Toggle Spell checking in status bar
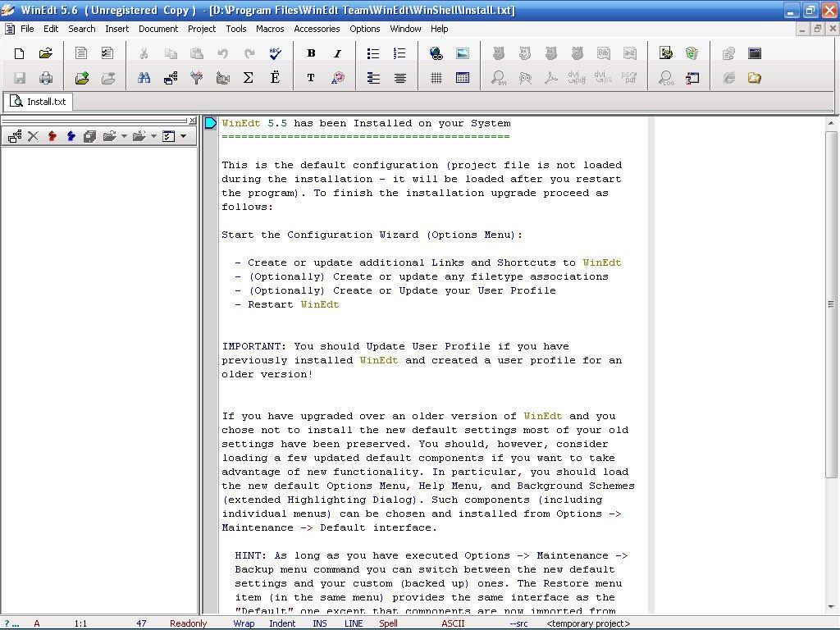The height and width of the screenshot is (630, 840). [388, 623]
